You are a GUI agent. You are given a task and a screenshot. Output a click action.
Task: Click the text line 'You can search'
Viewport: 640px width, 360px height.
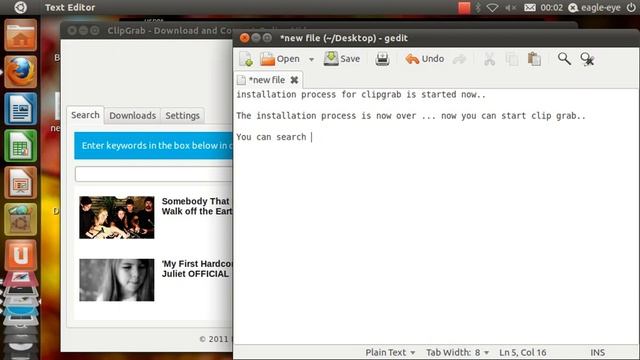pyautogui.click(x=271, y=137)
